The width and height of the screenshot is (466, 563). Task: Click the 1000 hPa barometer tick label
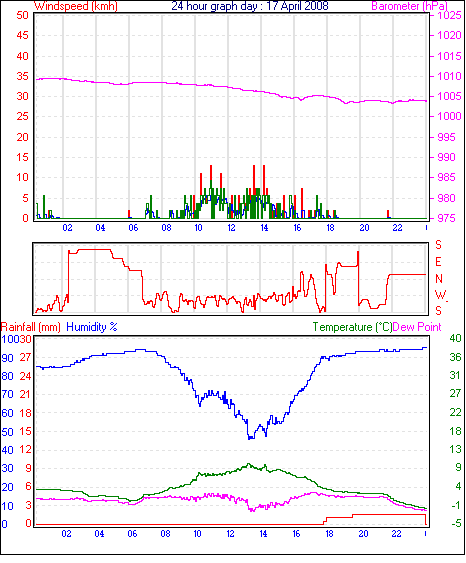(449, 116)
